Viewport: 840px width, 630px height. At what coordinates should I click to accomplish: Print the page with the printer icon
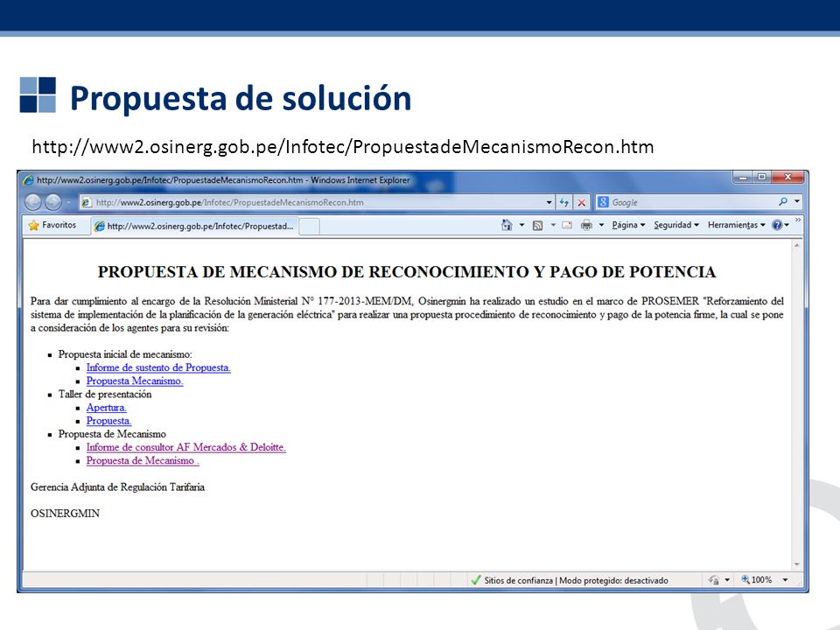586,225
